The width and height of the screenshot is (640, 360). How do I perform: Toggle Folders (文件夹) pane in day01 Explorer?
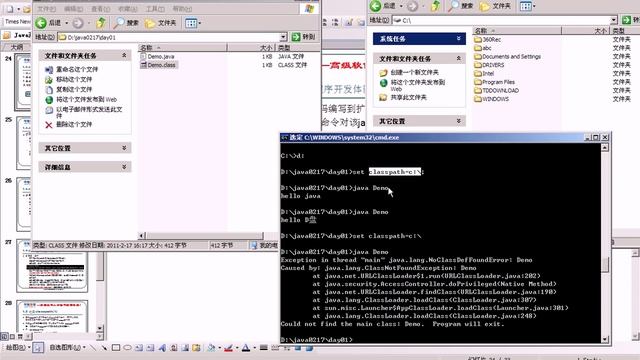pyautogui.click(x=160, y=23)
